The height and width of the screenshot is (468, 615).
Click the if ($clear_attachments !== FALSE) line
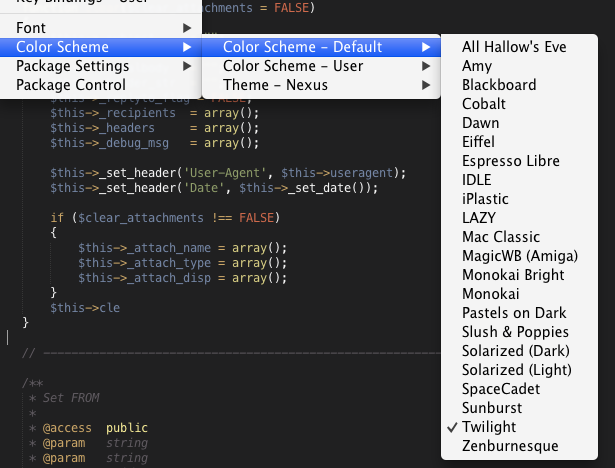(x=165, y=218)
